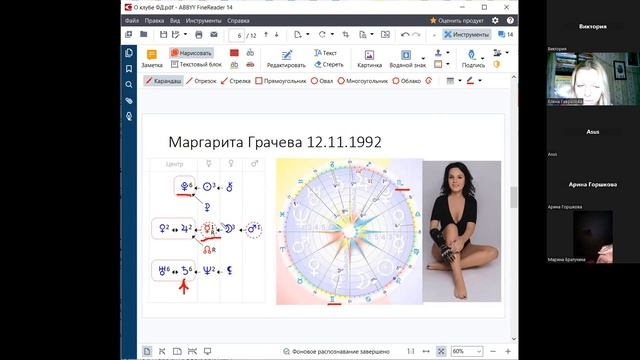640x360 pixels.
Task: Select the Стрелка arrow tool
Action: (236, 81)
